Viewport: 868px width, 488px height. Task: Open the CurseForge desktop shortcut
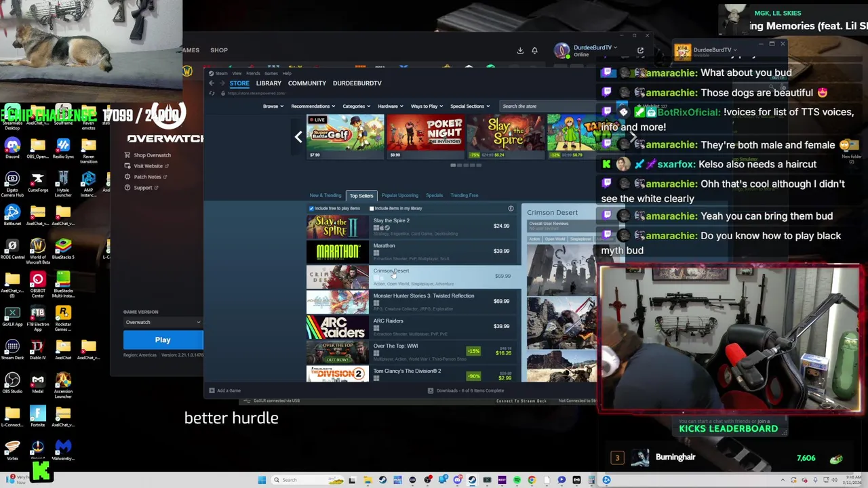(x=38, y=182)
